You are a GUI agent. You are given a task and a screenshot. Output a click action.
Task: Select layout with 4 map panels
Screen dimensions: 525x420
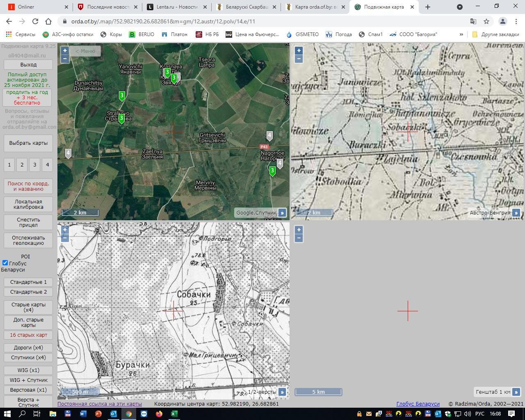(48, 165)
